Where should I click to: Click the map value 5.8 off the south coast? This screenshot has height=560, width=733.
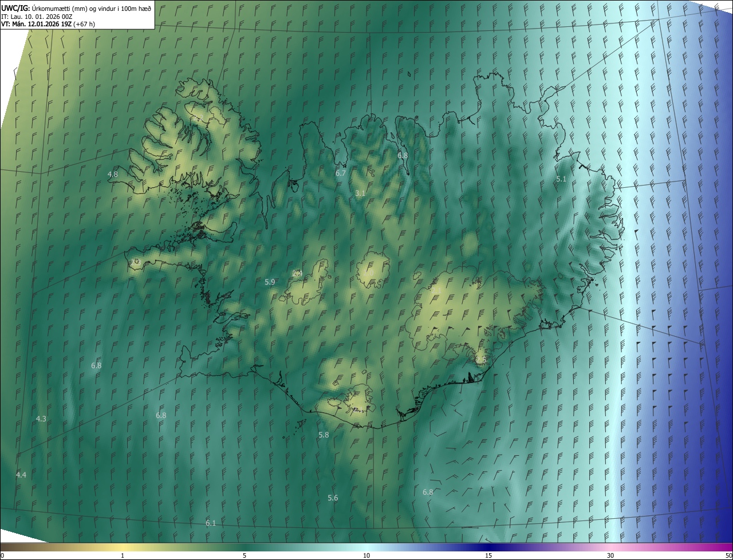coord(324,435)
